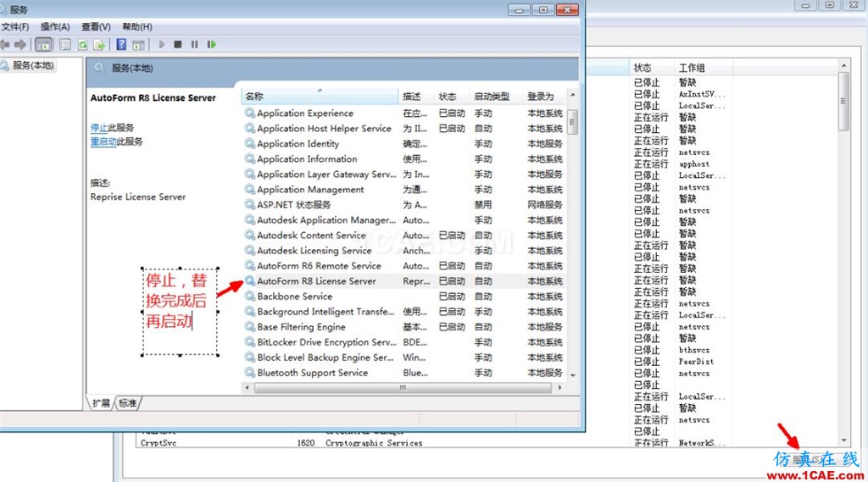Open the 帮助(H) menu
Screen dimensions: 868x482
click(x=136, y=26)
